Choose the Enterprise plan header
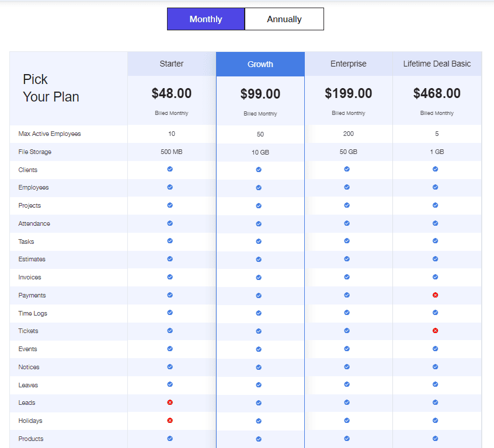This screenshot has height=448, width=494. (x=349, y=64)
